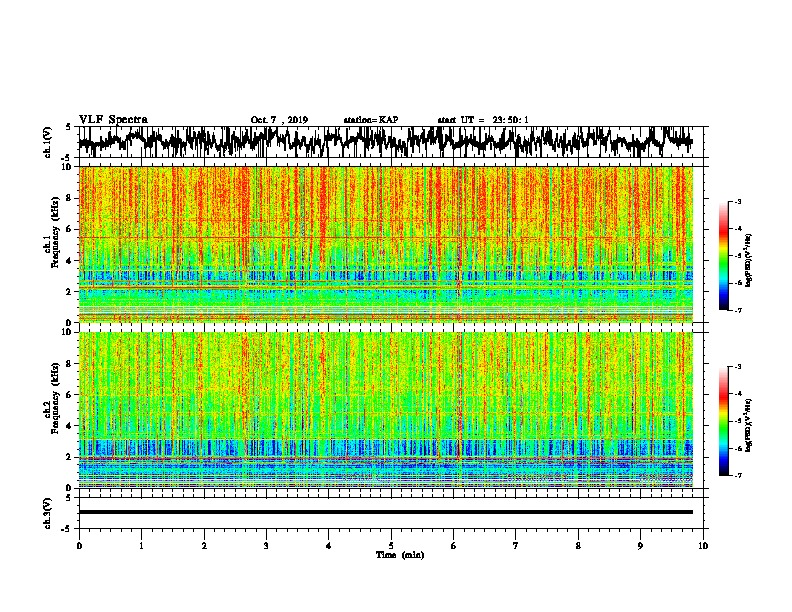Click the 'start UT = 23:50:1' label
This screenshot has height=612, width=792.
[x=483, y=120]
